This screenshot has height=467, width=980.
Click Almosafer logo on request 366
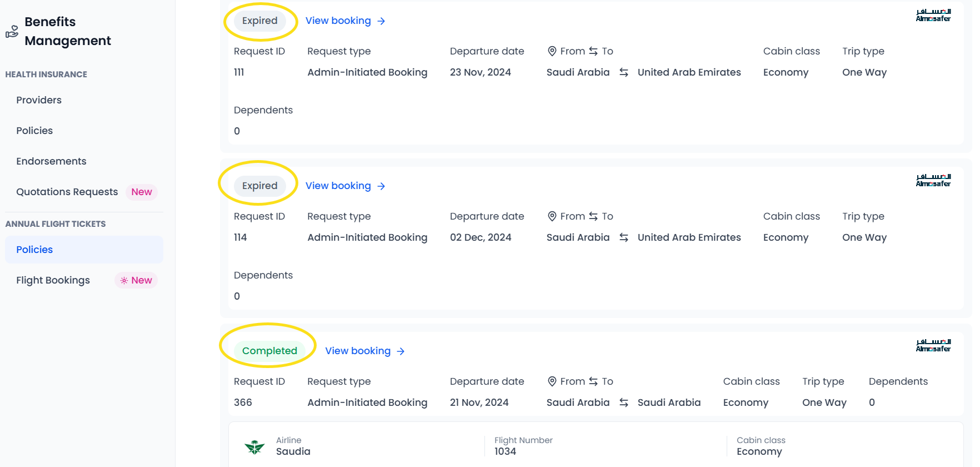click(933, 345)
